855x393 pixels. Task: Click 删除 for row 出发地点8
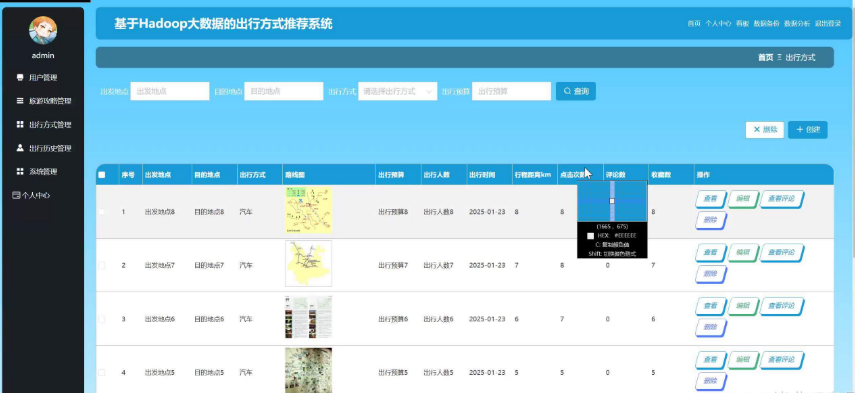pos(711,220)
